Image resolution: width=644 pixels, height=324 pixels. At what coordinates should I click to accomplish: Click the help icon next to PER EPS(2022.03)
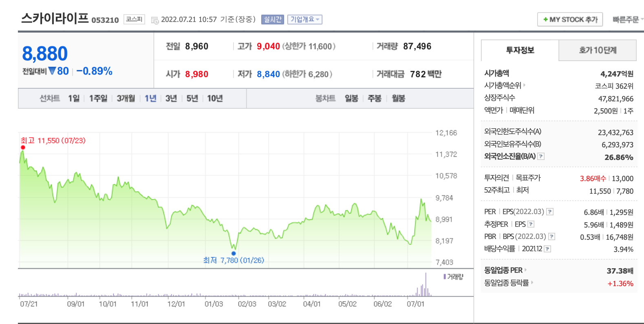550,212
